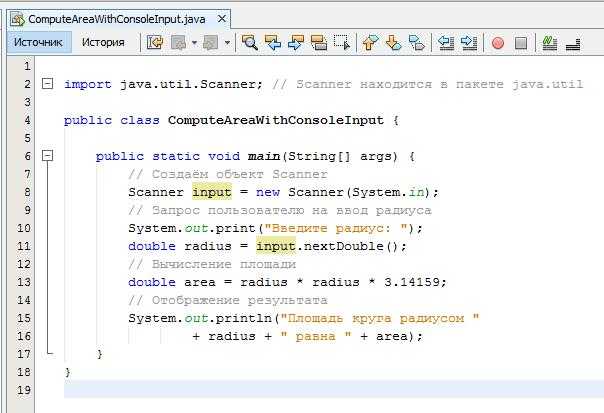Image resolution: width=604 pixels, height=413 pixels.
Task: Open dropdown arrow beside Back icon
Action: [x=195, y=42]
